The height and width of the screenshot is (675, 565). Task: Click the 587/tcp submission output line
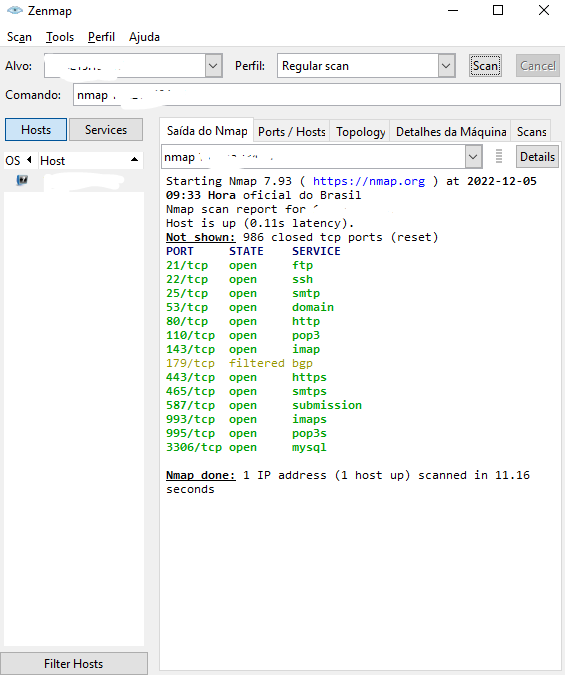264,405
